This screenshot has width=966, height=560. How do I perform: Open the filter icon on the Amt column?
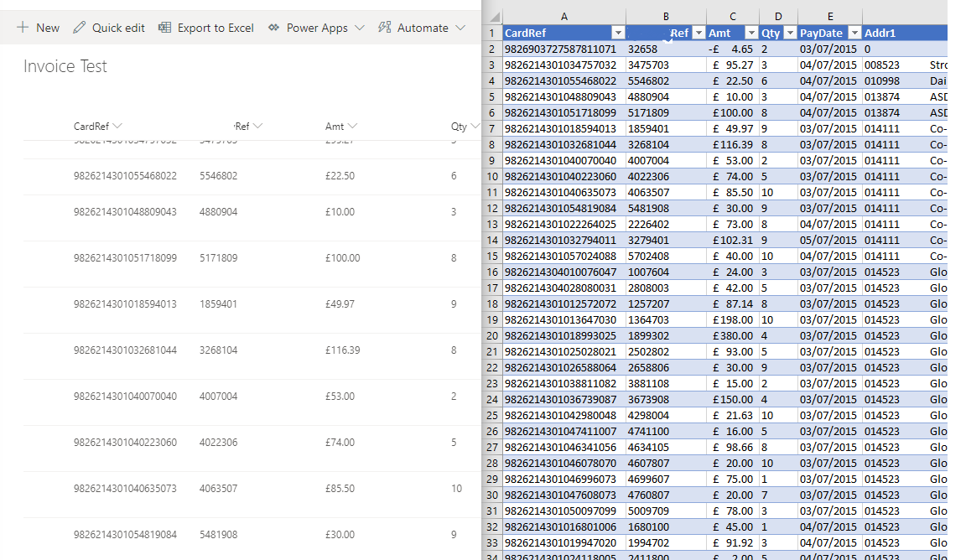point(750,33)
